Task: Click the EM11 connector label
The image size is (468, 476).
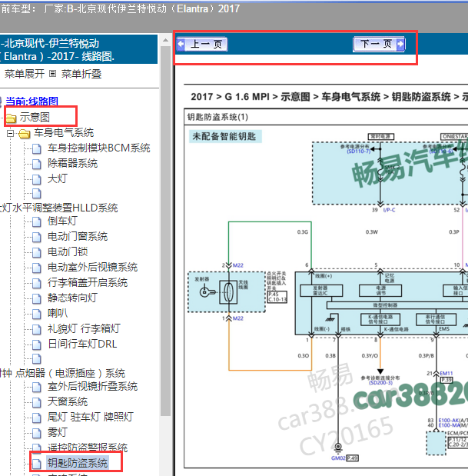Action: [446, 373]
